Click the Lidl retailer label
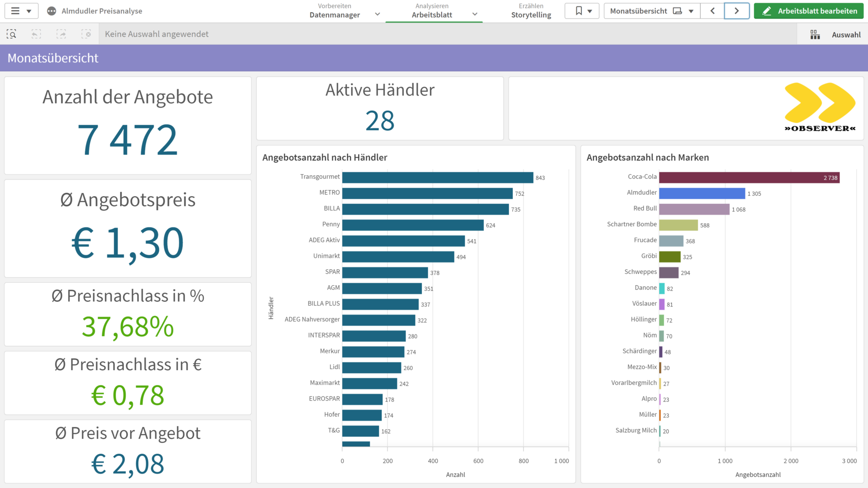The height and width of the screenshot is (488, 868). (335, 367)
